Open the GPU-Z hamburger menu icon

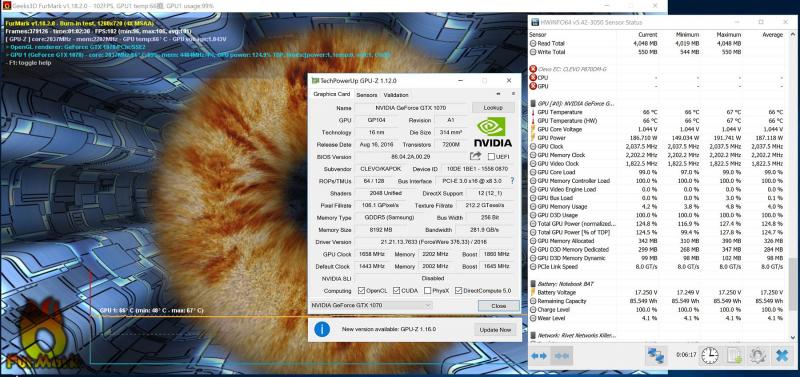coord(513,94)
